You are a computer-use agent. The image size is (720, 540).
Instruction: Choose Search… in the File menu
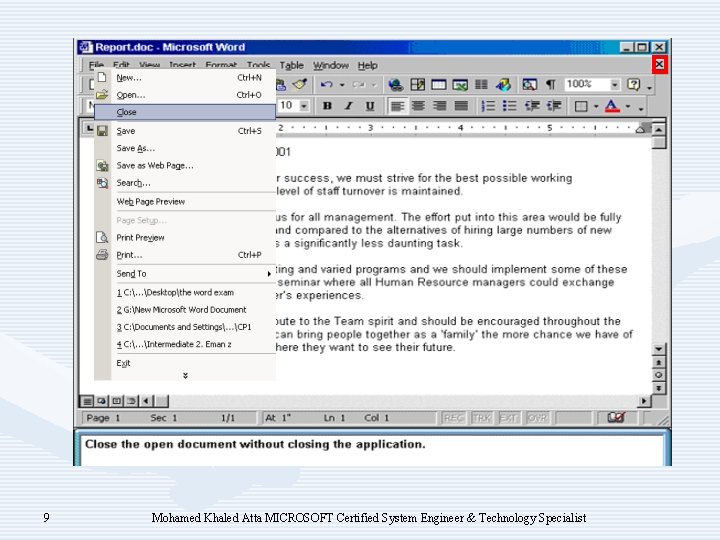coord(185,183)
